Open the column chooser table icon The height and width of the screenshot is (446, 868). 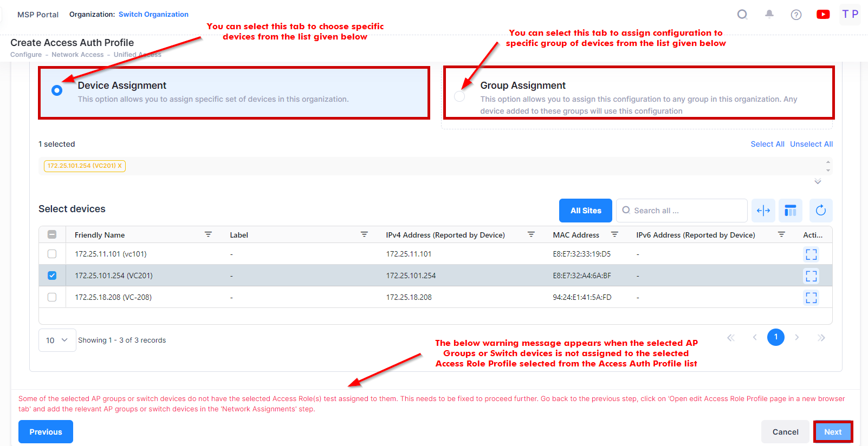(790, 211)
